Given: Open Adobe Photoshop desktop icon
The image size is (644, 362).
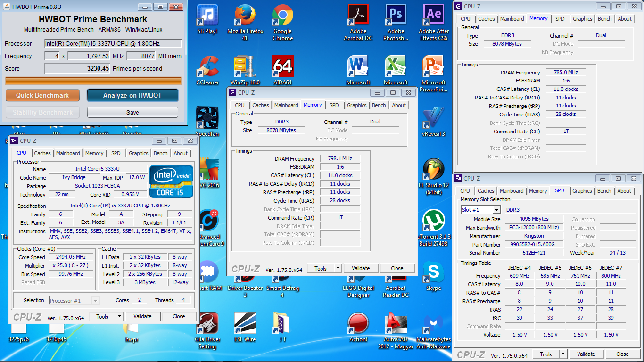Looking at the screenshot, I should click(x=396, y=23).
